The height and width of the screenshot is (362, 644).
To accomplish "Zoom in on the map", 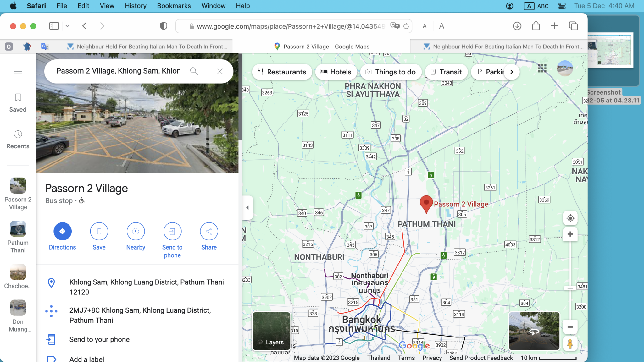I will [x=570, y=234].
